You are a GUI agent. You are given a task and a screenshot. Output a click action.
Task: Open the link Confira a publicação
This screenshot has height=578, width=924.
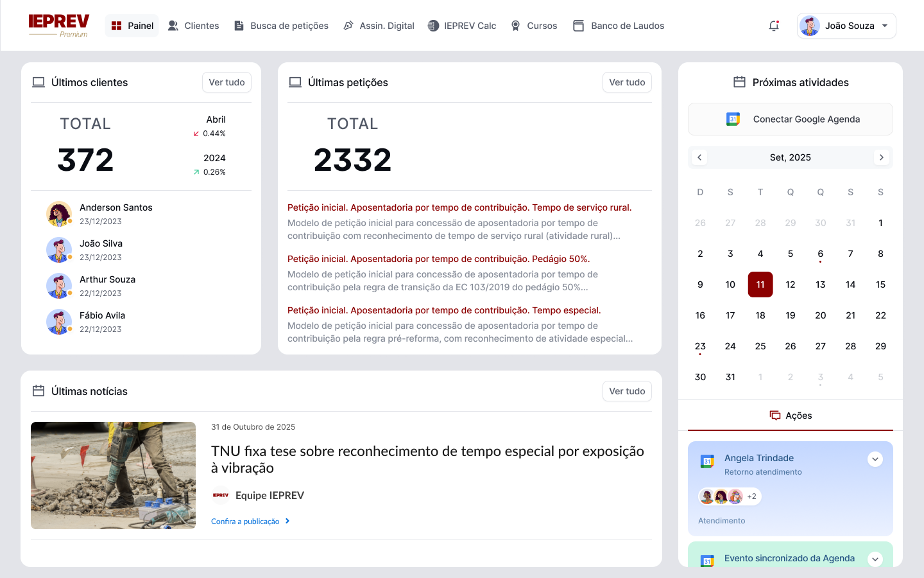click(x=246, y=521)
